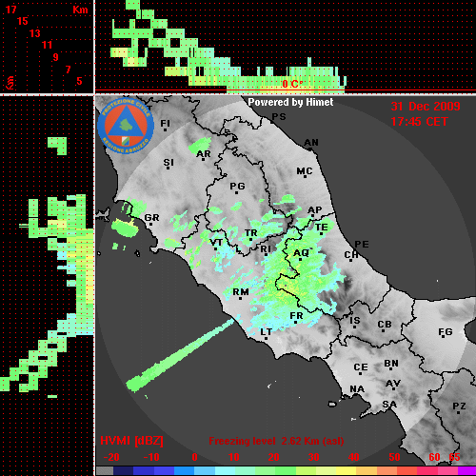Select the AQ city label on map
Viewport: 476px width, 476px height.
click(x=301, y=253)
